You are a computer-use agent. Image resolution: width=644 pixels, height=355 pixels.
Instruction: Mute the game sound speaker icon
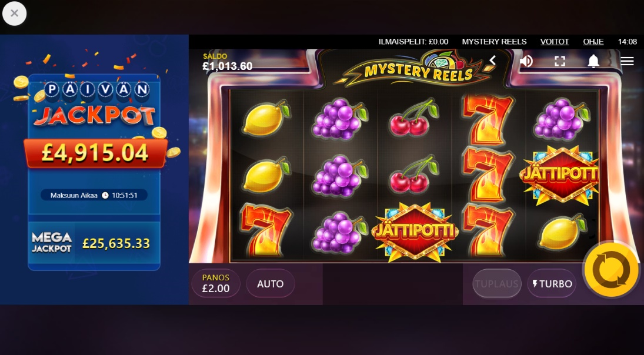coord(526,61)
